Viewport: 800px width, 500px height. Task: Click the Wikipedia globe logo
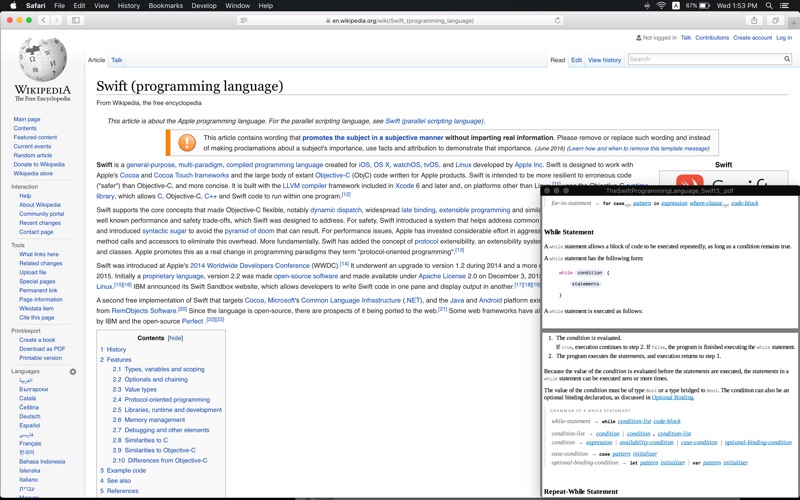point(43,60)
